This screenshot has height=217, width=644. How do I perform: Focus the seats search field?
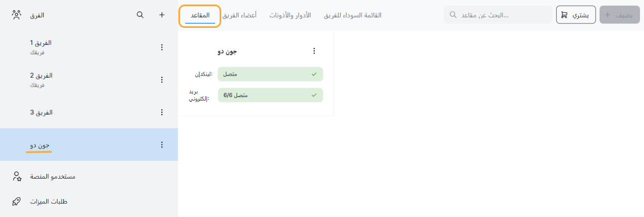pos(498,15)
